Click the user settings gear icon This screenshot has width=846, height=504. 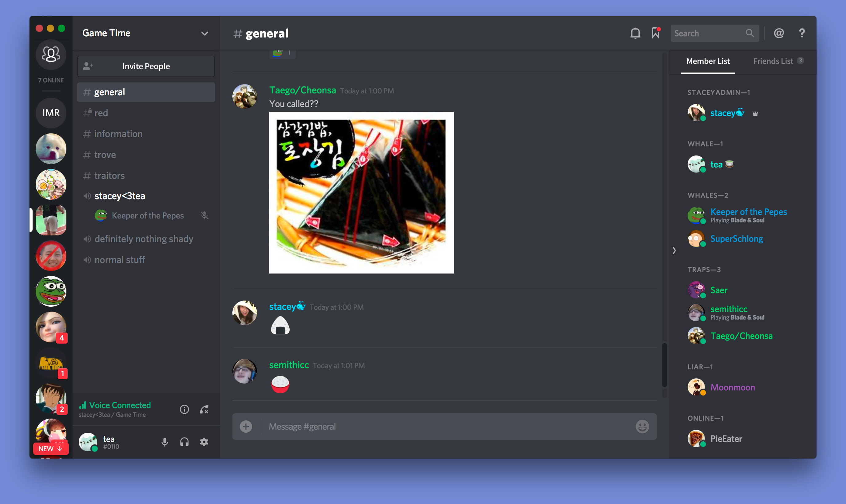pos(204,442)
